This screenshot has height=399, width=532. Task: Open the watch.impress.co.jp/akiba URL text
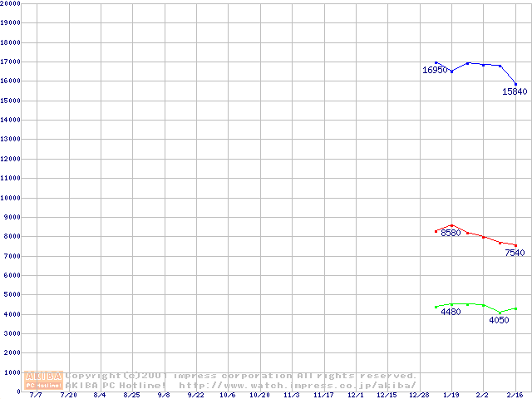tap(297, 386)
